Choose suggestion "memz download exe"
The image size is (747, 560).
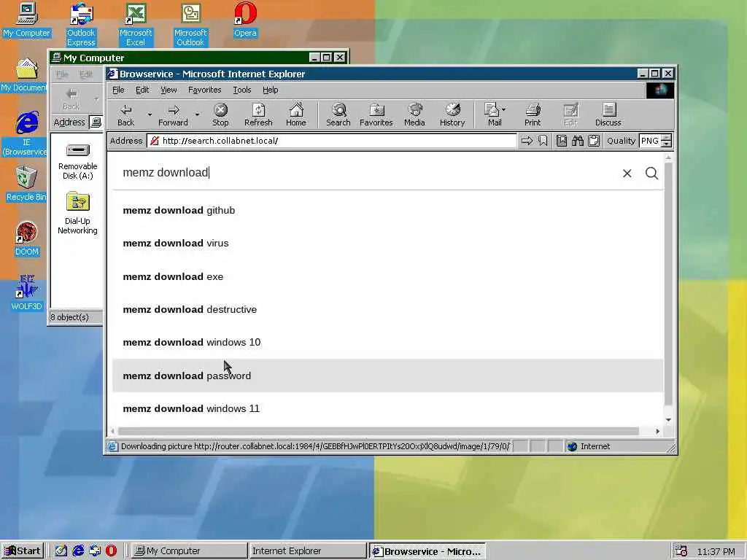tap(387, 276)
